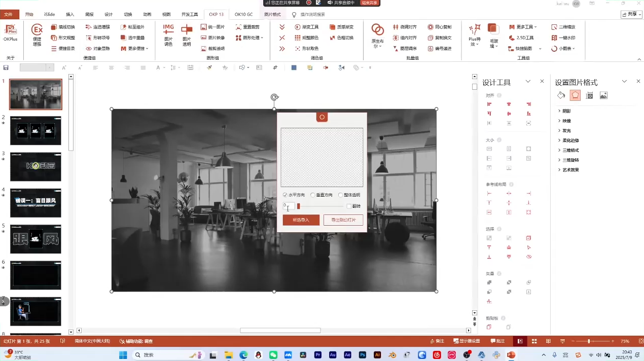644x361 pixels.
Task: Open the 动画 ribbon tab
Action: click(x=147, y=15)
